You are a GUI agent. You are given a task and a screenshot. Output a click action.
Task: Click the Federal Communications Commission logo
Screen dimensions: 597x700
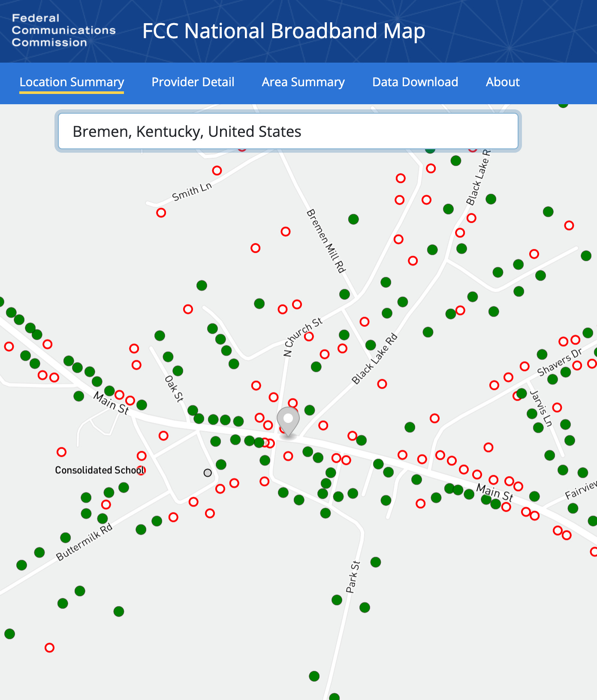(63, 30)
